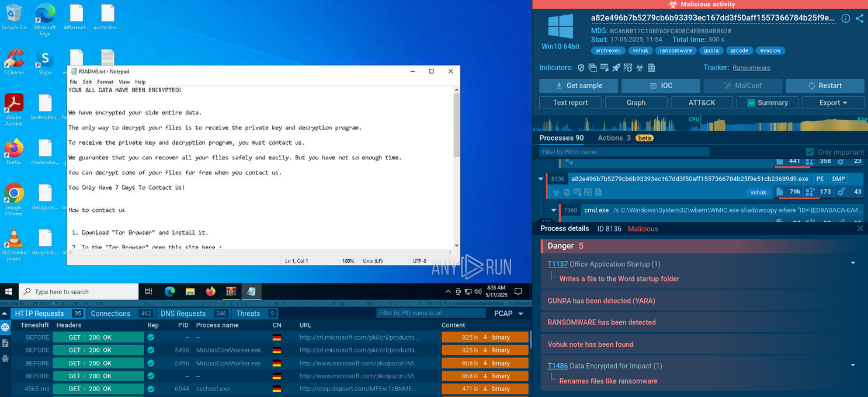Expand T1137 Office Application Startup details

click(x=853, y=264)
